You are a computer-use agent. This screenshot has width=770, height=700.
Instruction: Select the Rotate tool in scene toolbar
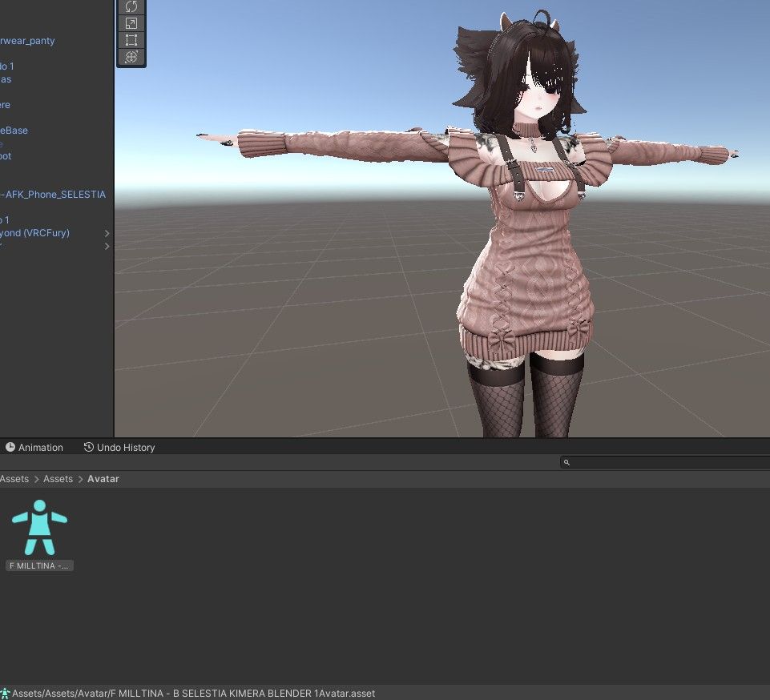[x=131, y=6]
